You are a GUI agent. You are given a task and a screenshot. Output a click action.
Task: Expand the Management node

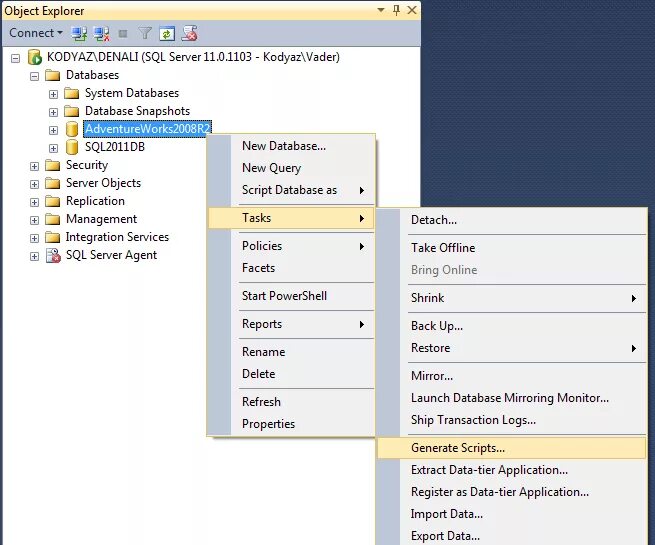(x=34, y=220)
